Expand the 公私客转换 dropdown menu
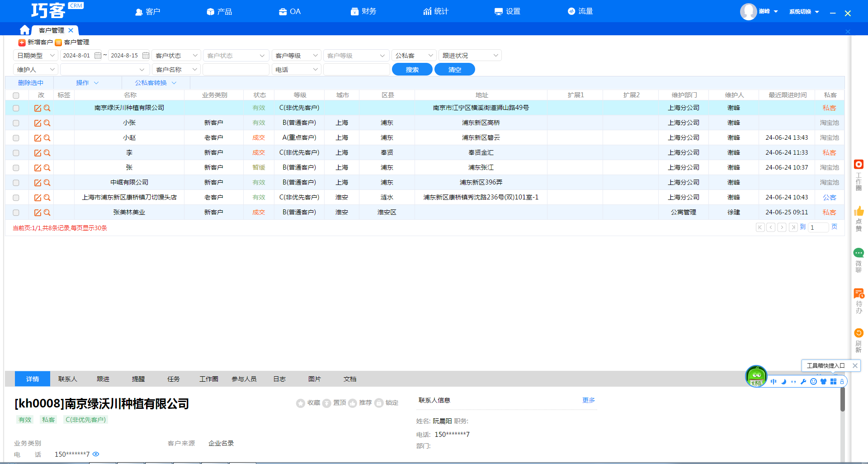 156,83
